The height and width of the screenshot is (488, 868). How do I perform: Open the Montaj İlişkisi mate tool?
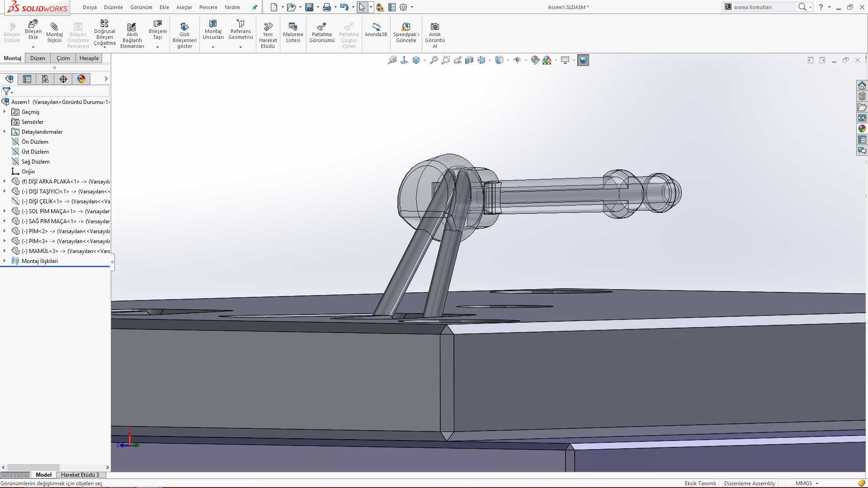click(54, 33)
